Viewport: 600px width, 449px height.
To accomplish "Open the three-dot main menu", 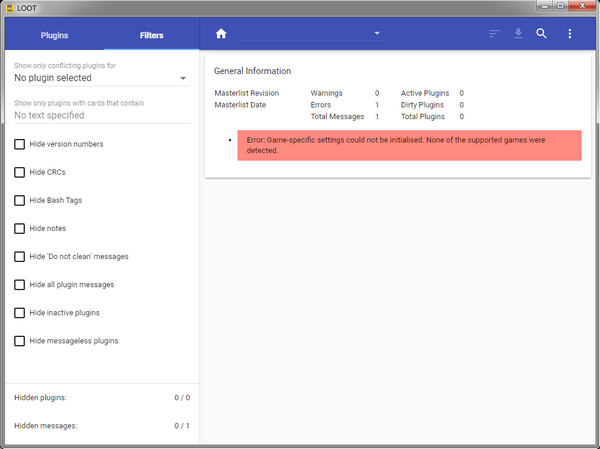I will click(570, 34).
